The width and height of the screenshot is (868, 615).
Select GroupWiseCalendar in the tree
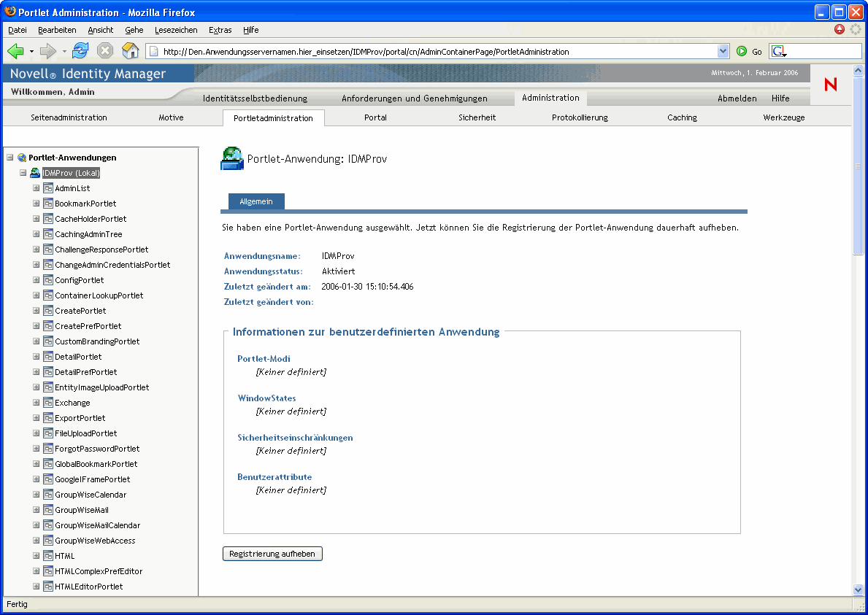[91, 495]
